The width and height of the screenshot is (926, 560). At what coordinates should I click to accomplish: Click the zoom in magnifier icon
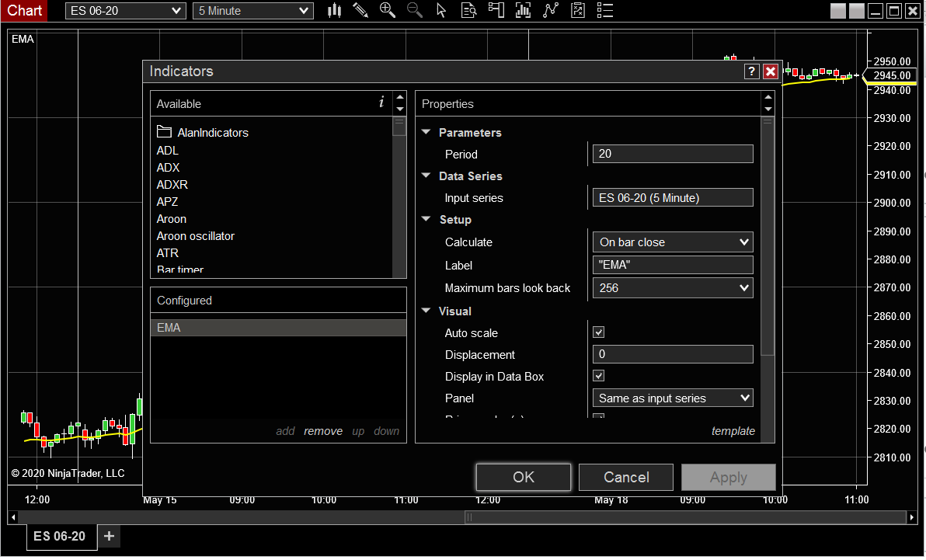click(387, 11)
